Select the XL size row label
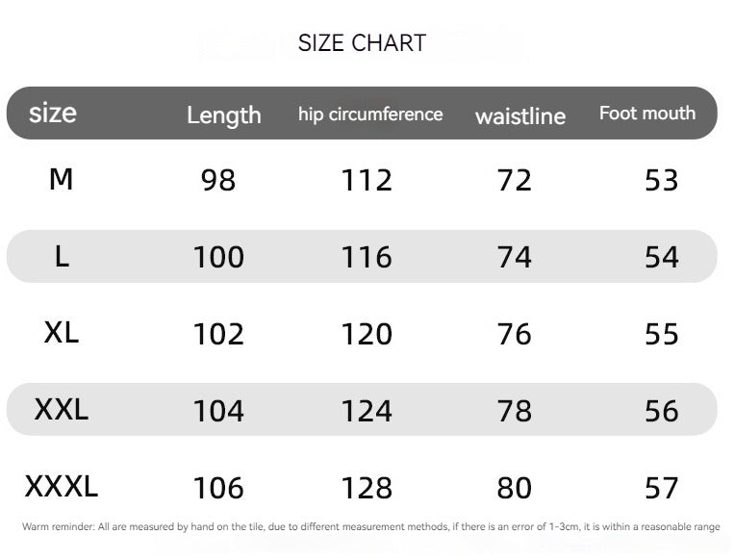734x560 pixels. click(61, 333)
